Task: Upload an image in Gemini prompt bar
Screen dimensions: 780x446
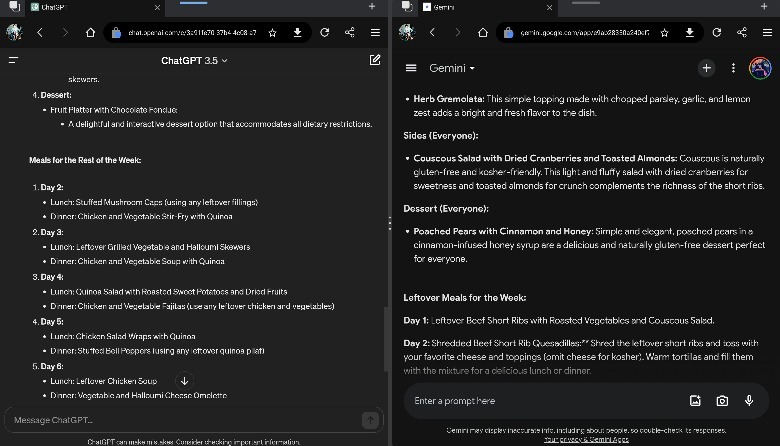Action: click(x=695, y=401)
